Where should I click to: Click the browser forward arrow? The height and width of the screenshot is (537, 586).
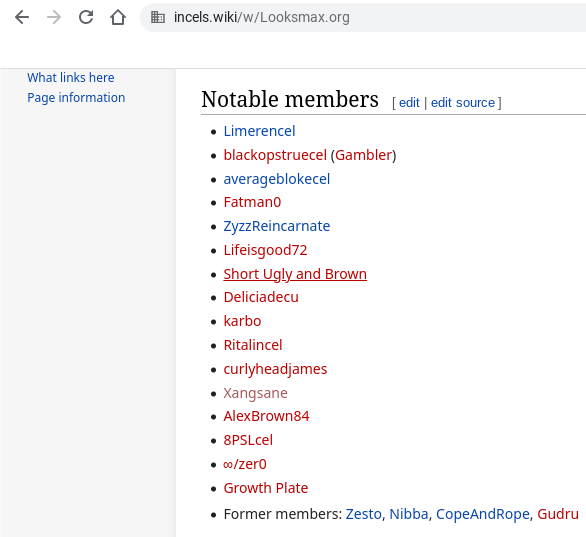point(54,17)
